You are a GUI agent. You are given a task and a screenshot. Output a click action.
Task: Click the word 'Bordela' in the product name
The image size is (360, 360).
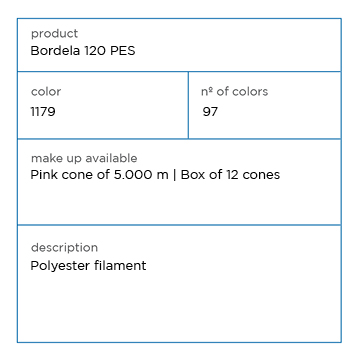[x=55, y=51]
